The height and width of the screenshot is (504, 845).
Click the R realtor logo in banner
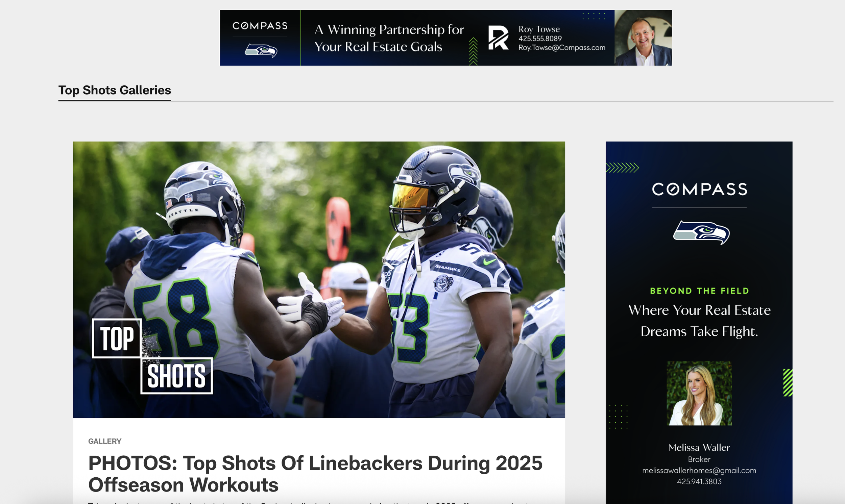pos(498,38)
